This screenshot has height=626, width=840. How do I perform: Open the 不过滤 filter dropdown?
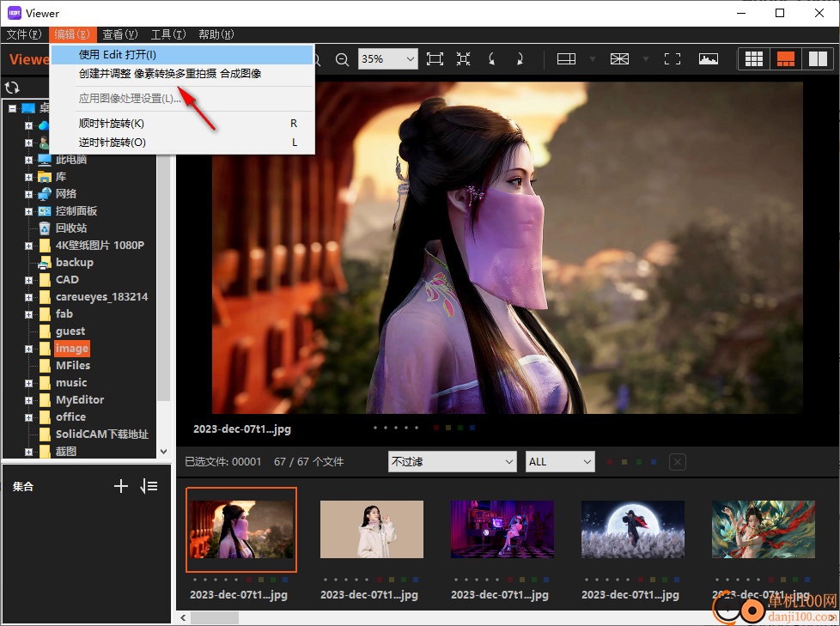click(452, 462)
